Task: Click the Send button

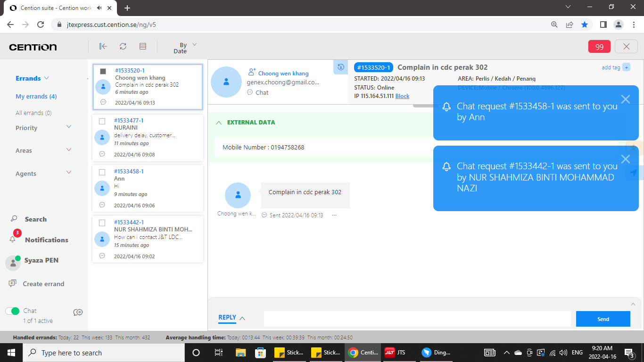Action: [603, 319]
